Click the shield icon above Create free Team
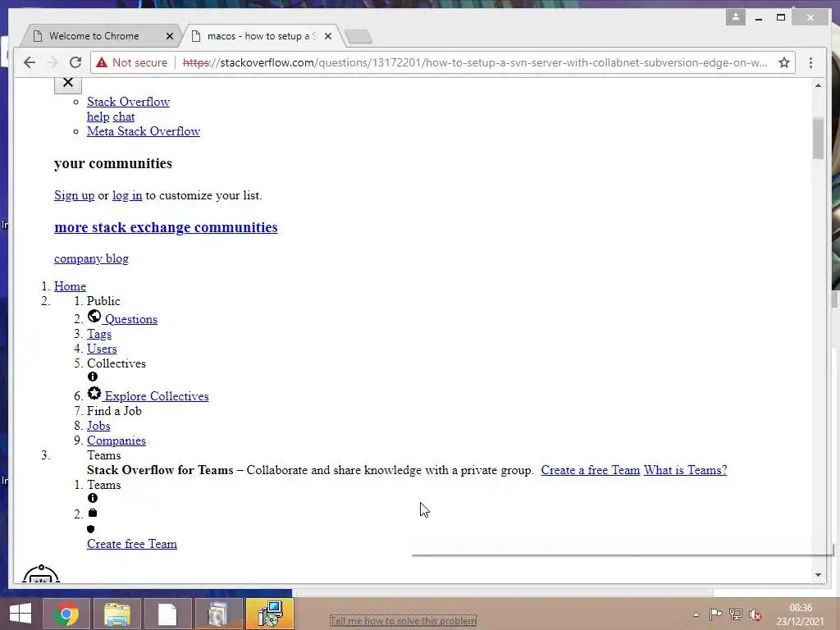 coord(90,529)
